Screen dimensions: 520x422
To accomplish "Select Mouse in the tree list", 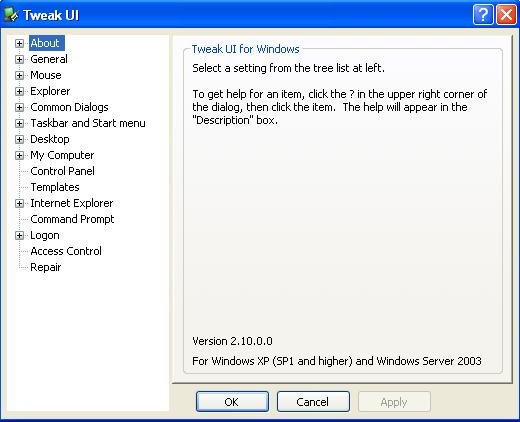I will tap(46, 75).
